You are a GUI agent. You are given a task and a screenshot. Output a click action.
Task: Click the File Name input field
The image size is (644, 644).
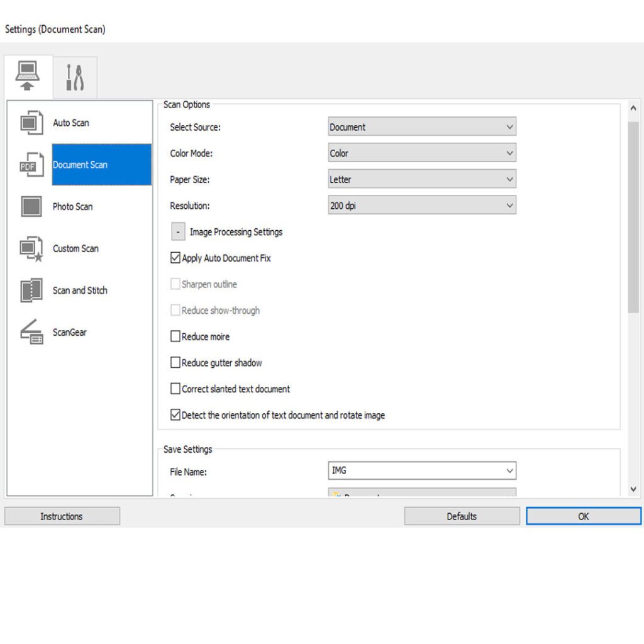pos(415,470)
